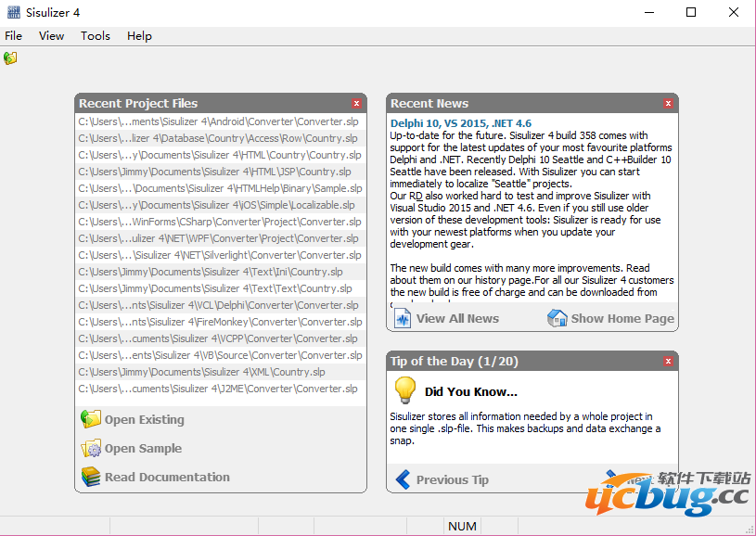Close the Recent News panel

pyautogui.click(x=669, y=104)
